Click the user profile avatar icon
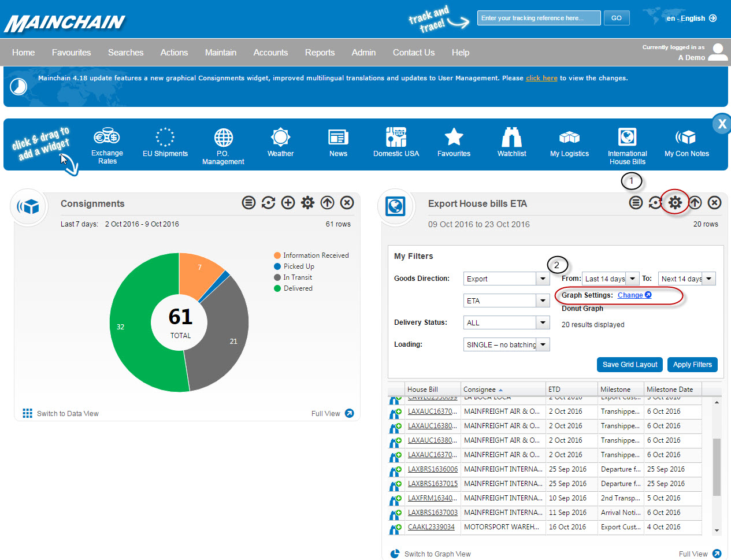Viewport: 731px width, 560px height. tap(718, 52)
